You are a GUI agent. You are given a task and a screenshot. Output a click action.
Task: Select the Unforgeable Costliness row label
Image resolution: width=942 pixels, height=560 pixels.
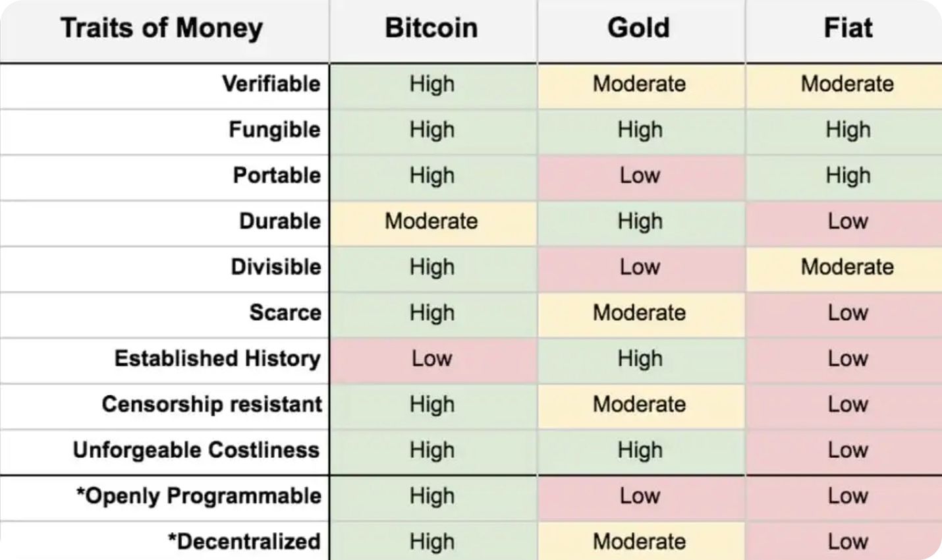click(x=196, y=451)
